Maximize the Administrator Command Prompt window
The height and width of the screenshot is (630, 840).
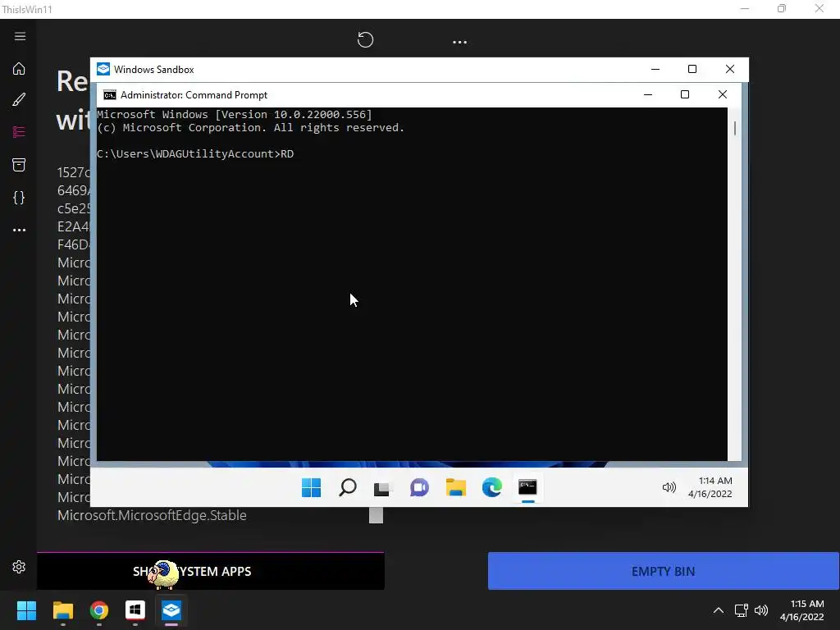(x=685, y=95)
